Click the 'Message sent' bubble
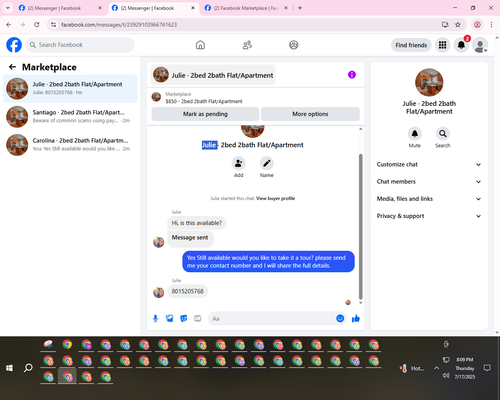Viewport: 500px width, 400px height. click(190, 238)
